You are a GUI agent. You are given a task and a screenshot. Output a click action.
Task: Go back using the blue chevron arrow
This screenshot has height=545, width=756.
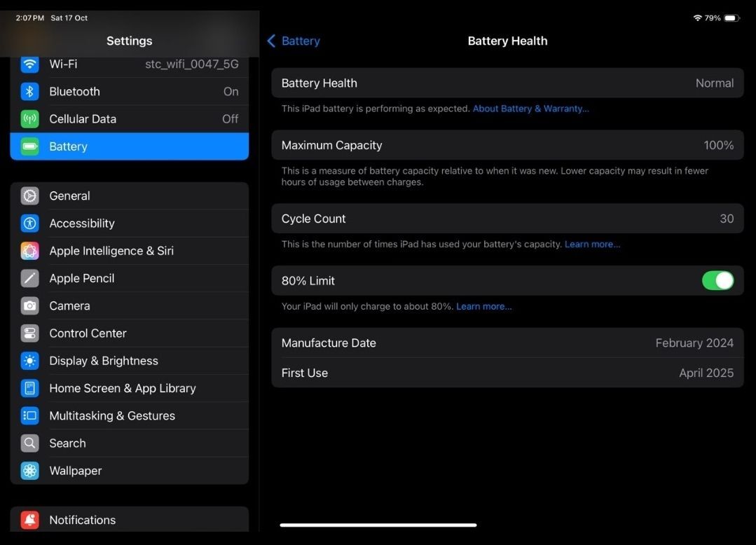[x=271, y=41]
